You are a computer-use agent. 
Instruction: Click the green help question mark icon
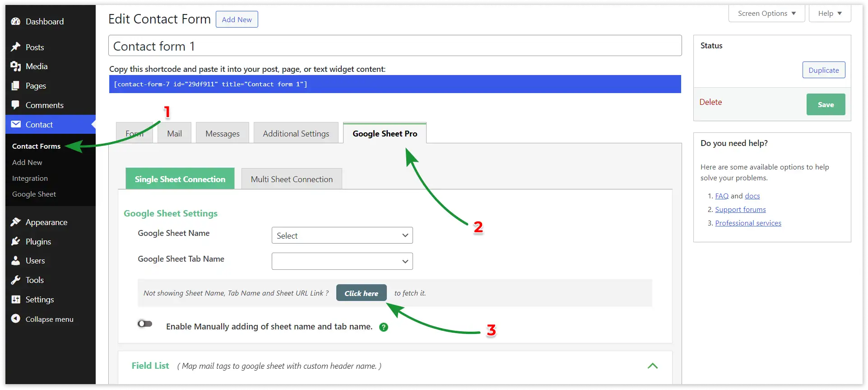coord(384,327)
